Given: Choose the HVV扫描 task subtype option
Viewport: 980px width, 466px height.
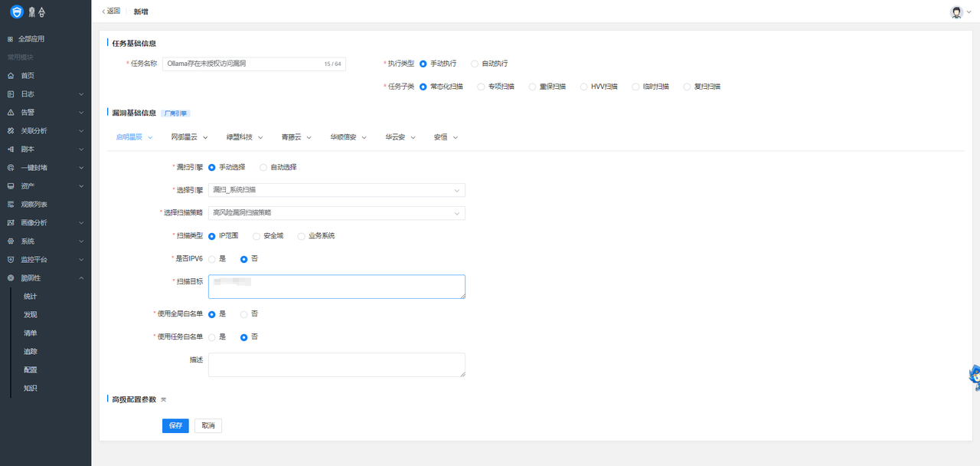Looking at the screenshot, I should [x=584, y=87].
